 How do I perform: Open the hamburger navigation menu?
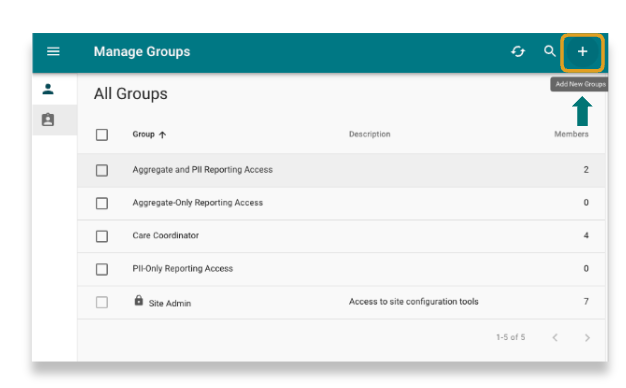pos(53,51)
